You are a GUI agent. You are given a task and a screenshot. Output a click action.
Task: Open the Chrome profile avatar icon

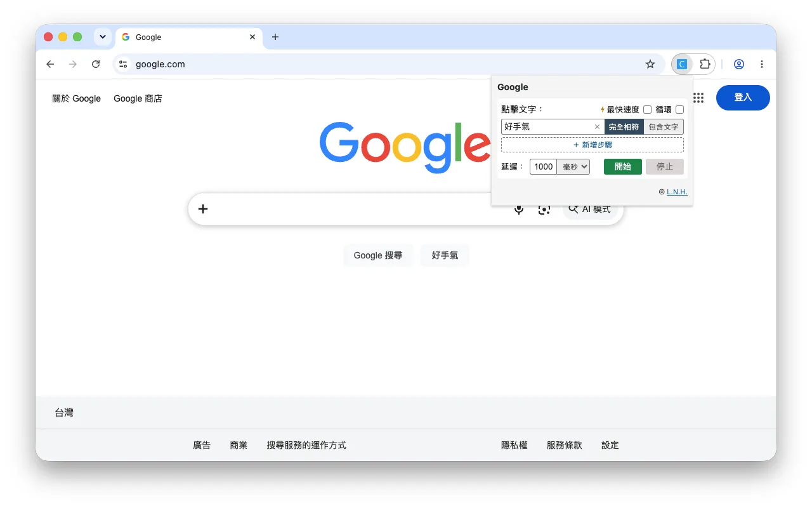tap(739, 64)
